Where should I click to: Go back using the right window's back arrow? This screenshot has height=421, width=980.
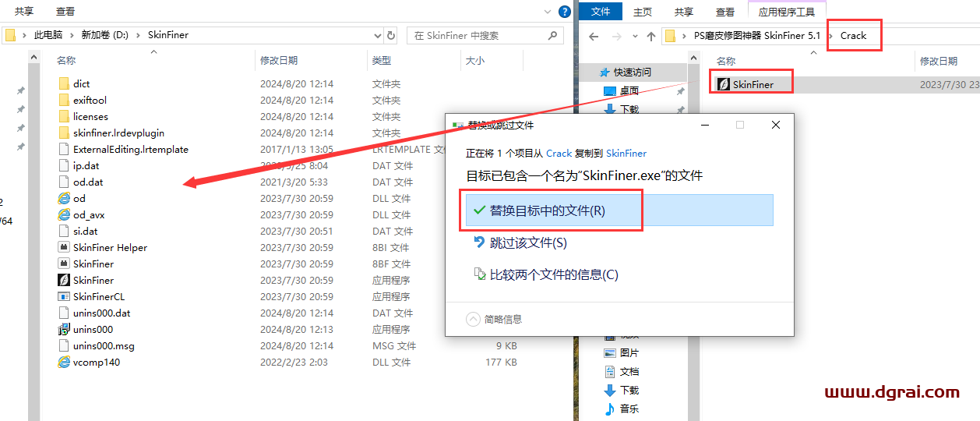594,36
